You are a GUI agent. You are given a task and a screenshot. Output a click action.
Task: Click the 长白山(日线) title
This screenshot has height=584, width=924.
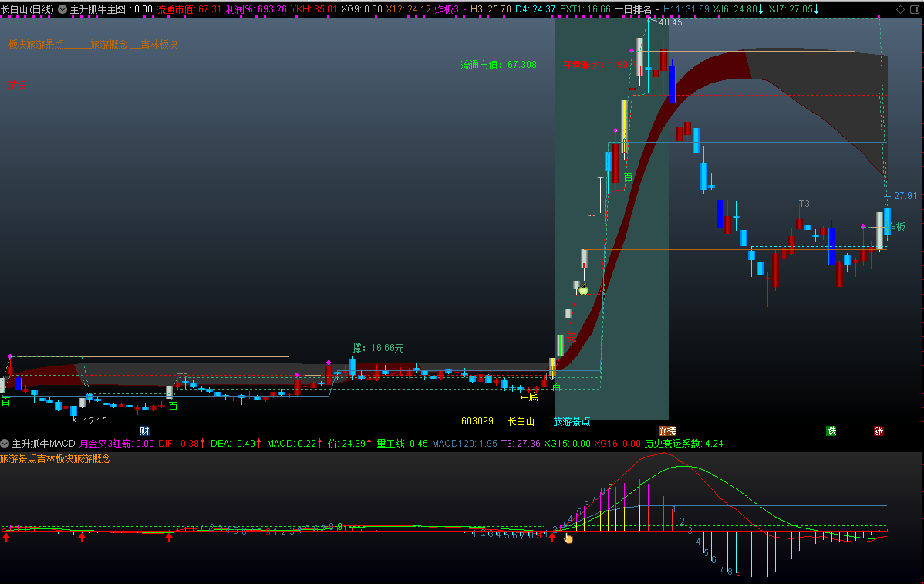27,9
